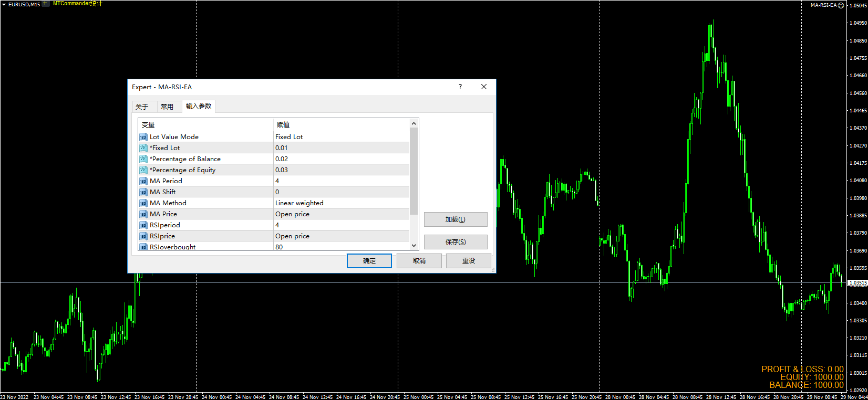Click the scroll up arrow of parameter list
Image resolution: width=868 pixels, height=400 pixels.
tap(414, 123)
